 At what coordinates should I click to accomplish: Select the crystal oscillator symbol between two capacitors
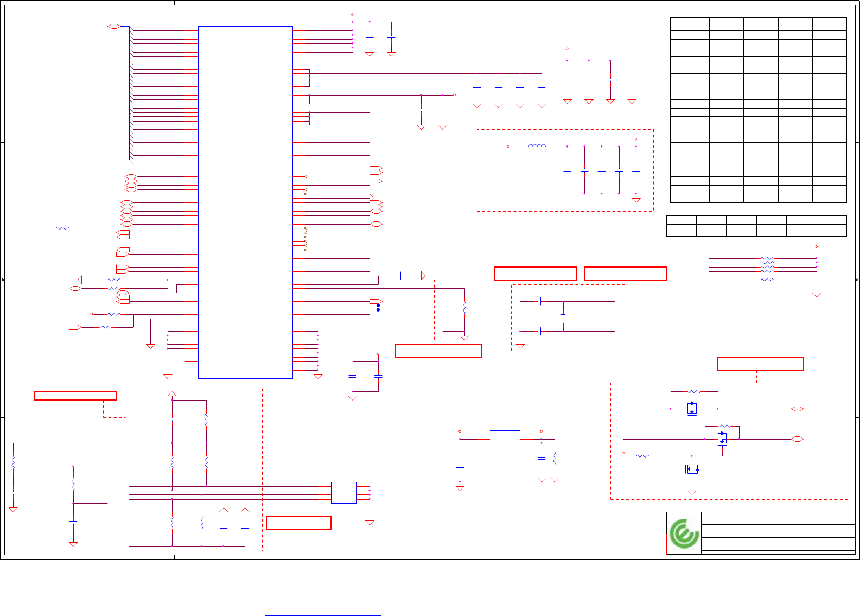pos(563,319)
